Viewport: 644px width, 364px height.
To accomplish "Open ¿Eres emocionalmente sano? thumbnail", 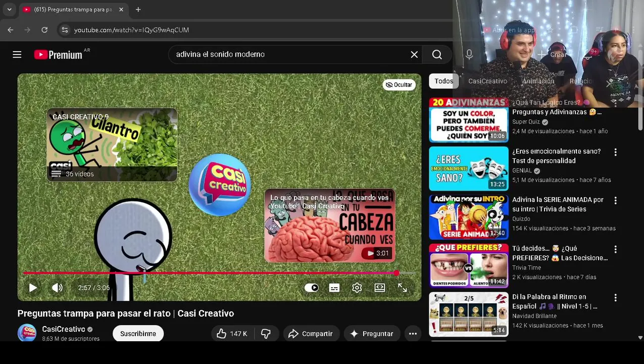I will (469, 168).
